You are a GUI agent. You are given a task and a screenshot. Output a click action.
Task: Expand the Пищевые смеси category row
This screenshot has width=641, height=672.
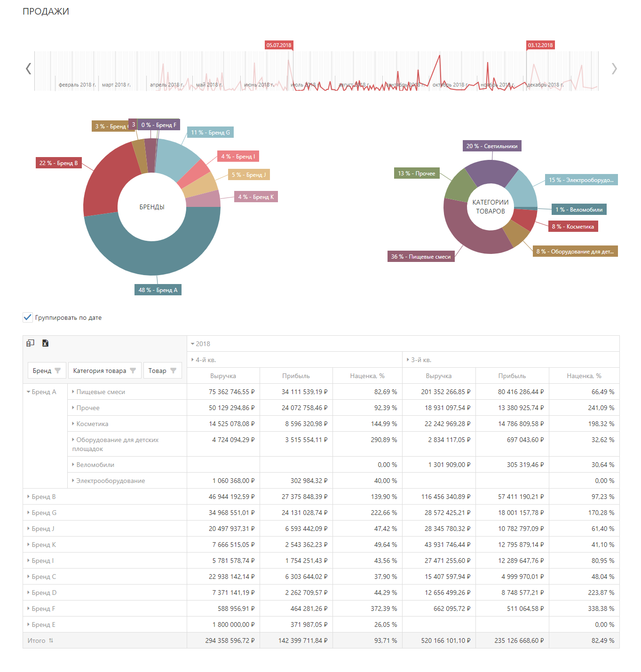tap(73, 392)
